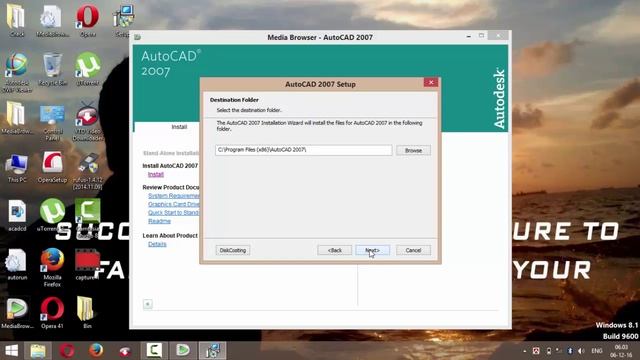Select the Install tab in Media Browser
Viewport: 640px width, 360px height.
coord(179,127)
